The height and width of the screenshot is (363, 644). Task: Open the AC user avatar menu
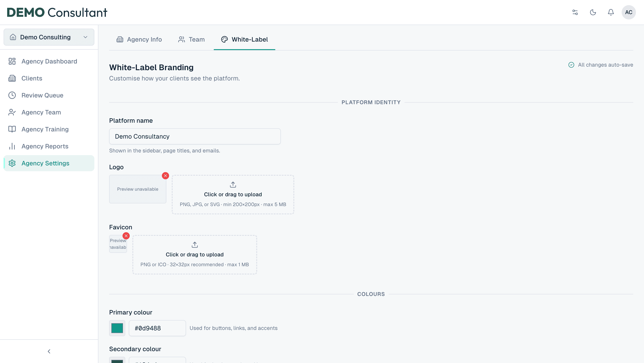[x=629, y=12]
